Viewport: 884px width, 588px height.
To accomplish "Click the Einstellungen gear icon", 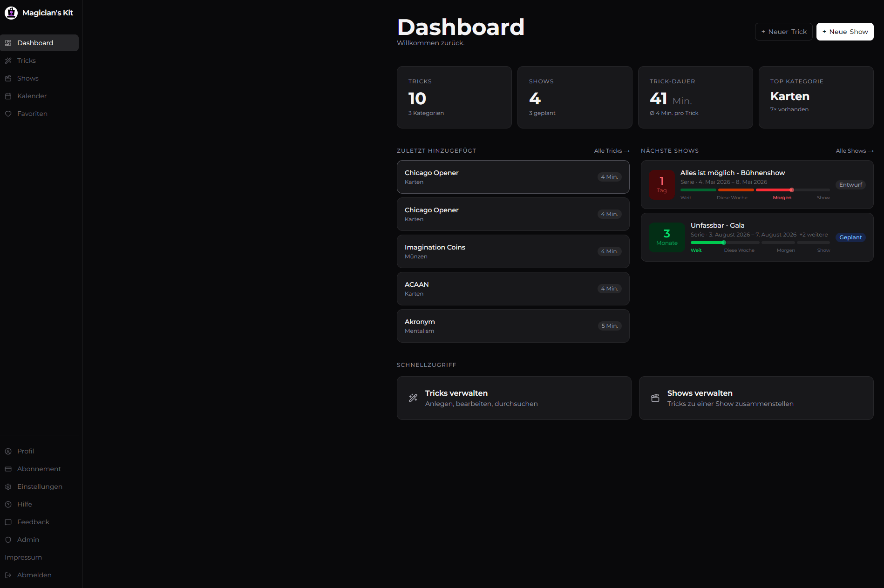I will point(8,487).
